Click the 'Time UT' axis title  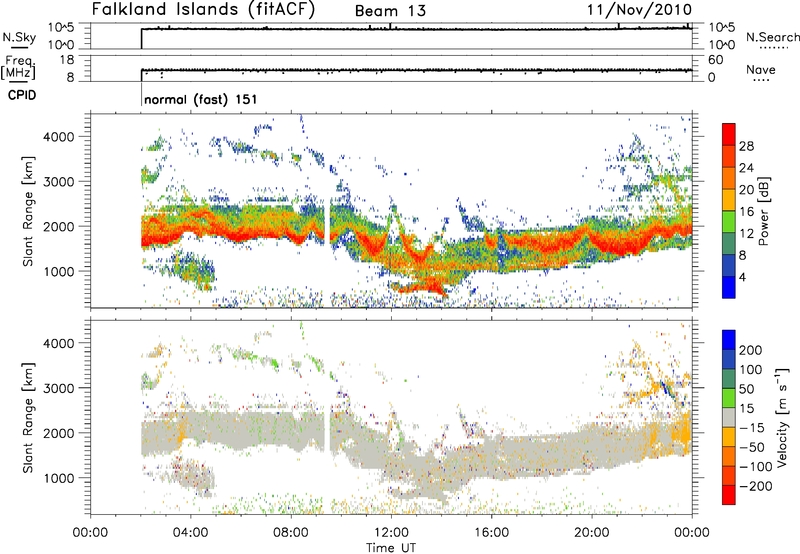pyautogui.click(x=391, y=548)
